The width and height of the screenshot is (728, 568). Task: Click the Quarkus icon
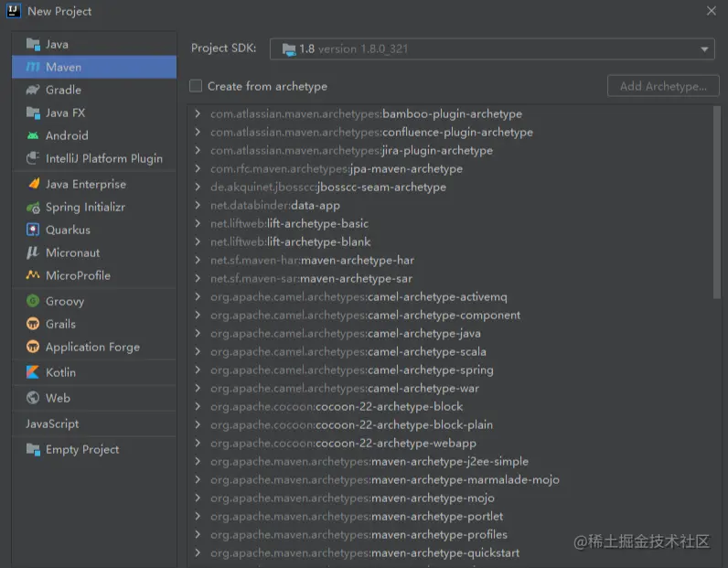33,230
